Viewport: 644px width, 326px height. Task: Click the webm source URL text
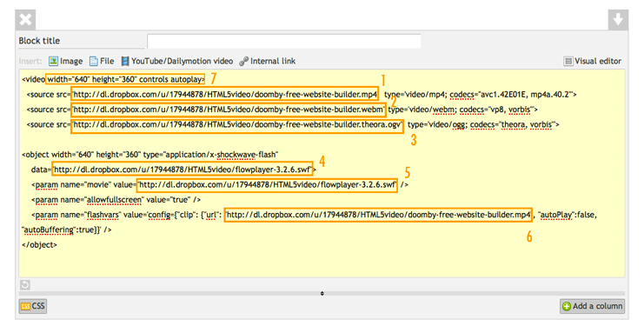pos(228,110)
